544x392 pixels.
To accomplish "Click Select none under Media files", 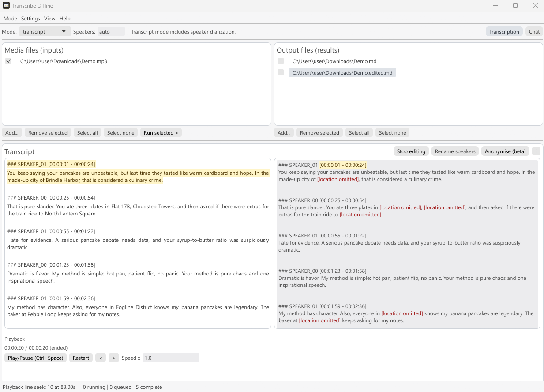I will tap(120, 133).
